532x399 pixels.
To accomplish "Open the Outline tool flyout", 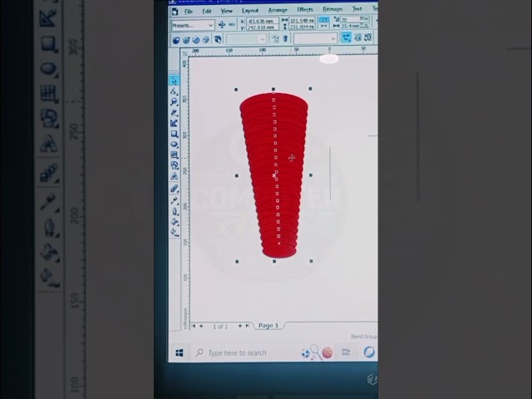I will 175,211.
